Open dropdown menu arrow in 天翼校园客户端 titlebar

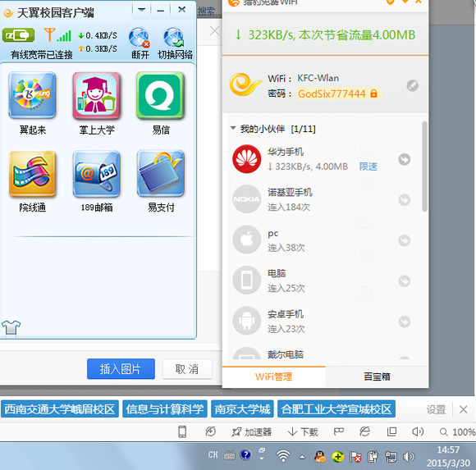click(141, 10)
